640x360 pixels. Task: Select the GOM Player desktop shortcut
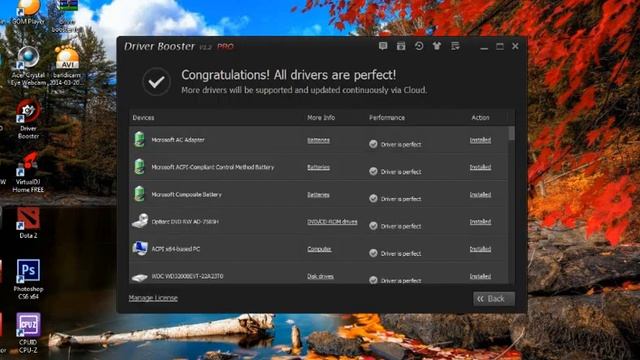[28, 12]
